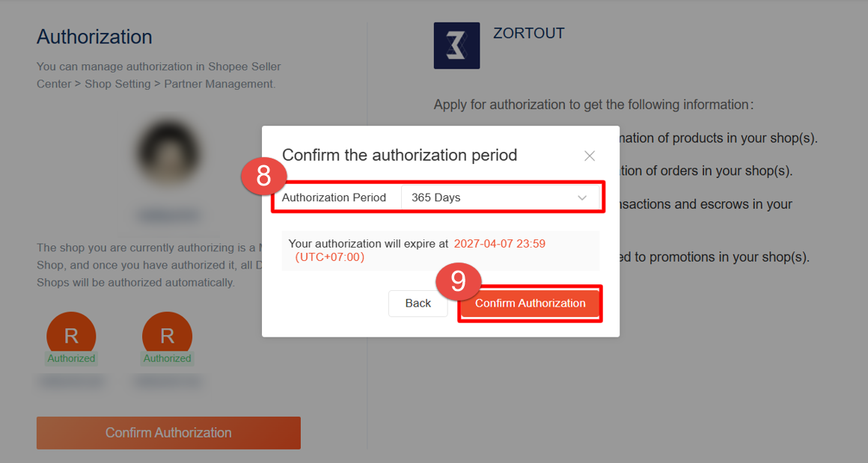The height and width of the screenshot is (463, 868).
Task: Click the red step 8 marker
Action: (263, 176)
